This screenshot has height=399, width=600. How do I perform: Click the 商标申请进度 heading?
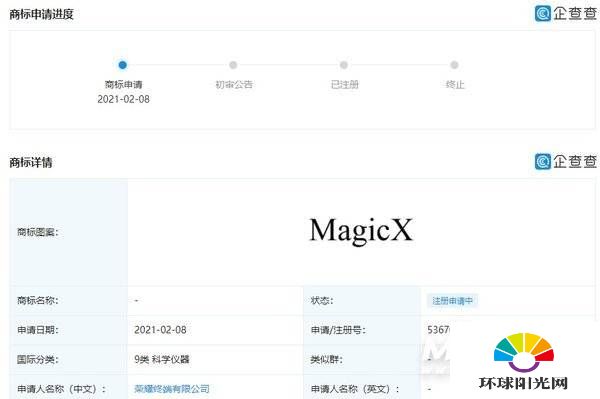tap(41, 15)
